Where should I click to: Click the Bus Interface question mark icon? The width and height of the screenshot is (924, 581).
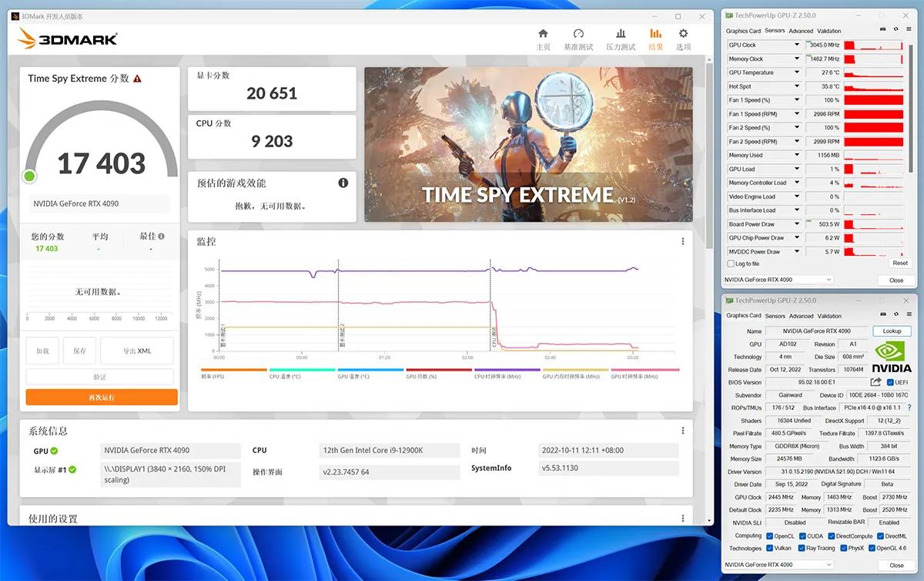(x=910, y=408)
